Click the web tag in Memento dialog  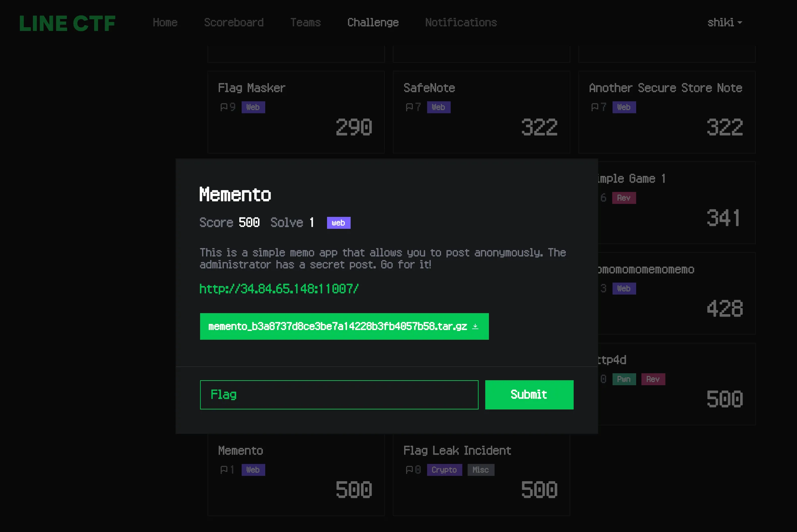(x=338, y=222)
